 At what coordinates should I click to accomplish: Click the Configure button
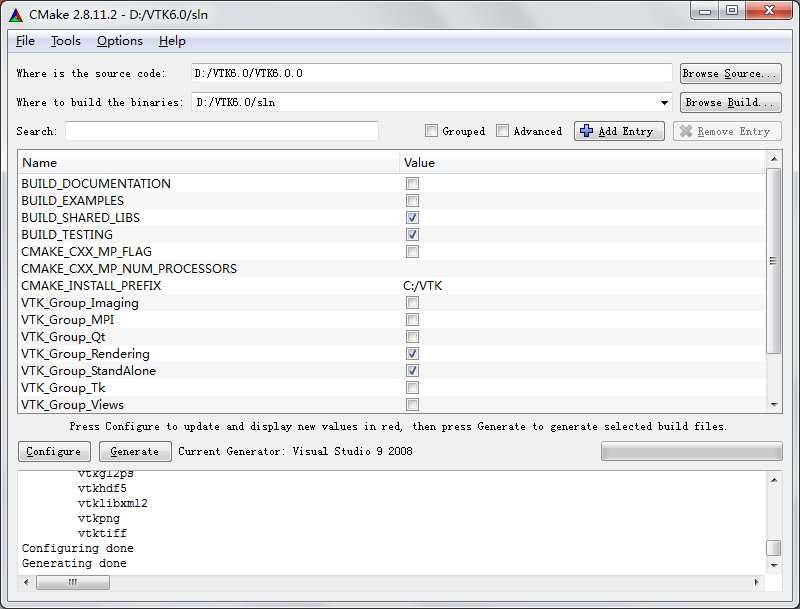[x=54, y=451]
